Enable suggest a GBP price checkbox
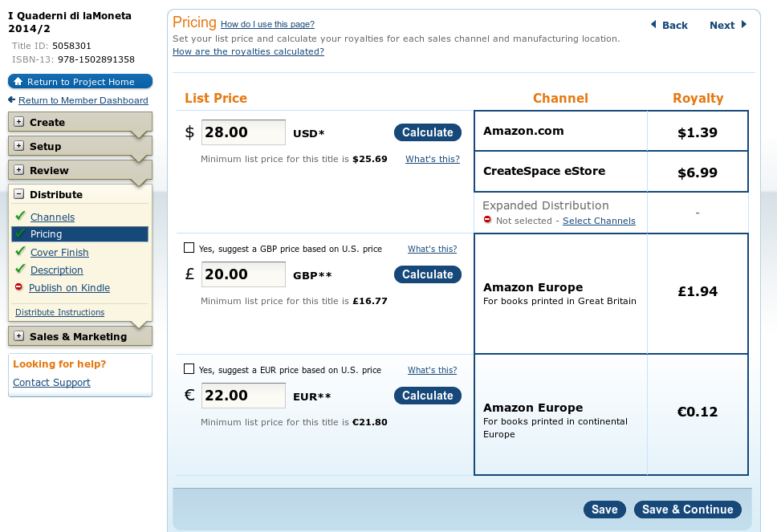The image size is (777, 532). coord(189,248)
